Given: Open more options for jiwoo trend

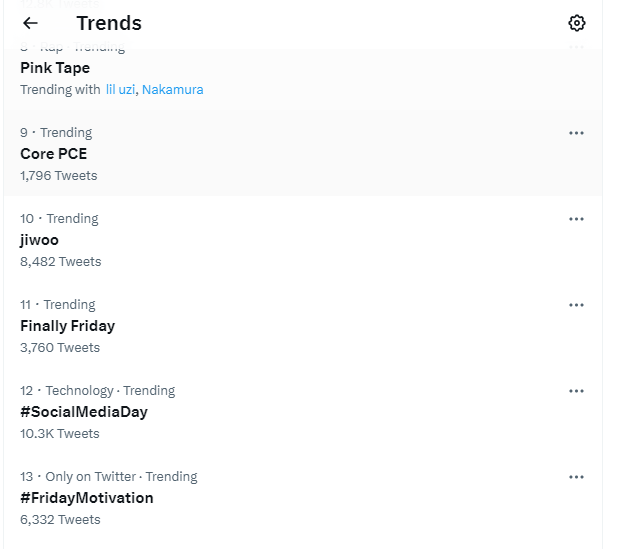Looking at the screenshot, I should click(576, 219).
